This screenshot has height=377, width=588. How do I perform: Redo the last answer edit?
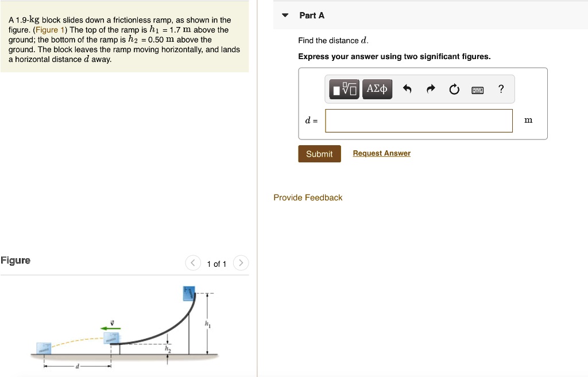(x=430, y=88)
